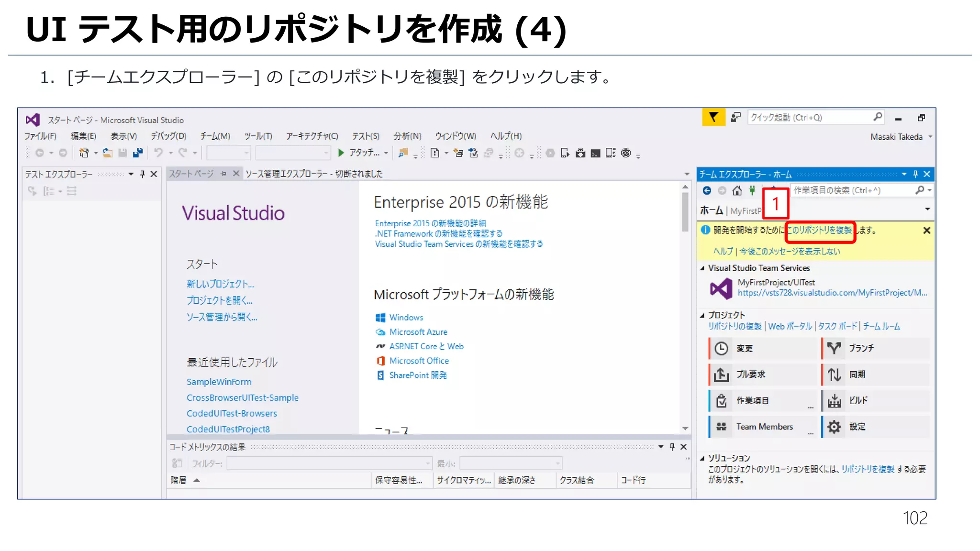
Task: Open the document tab list dropdown arrow
Action: [687, 174]
